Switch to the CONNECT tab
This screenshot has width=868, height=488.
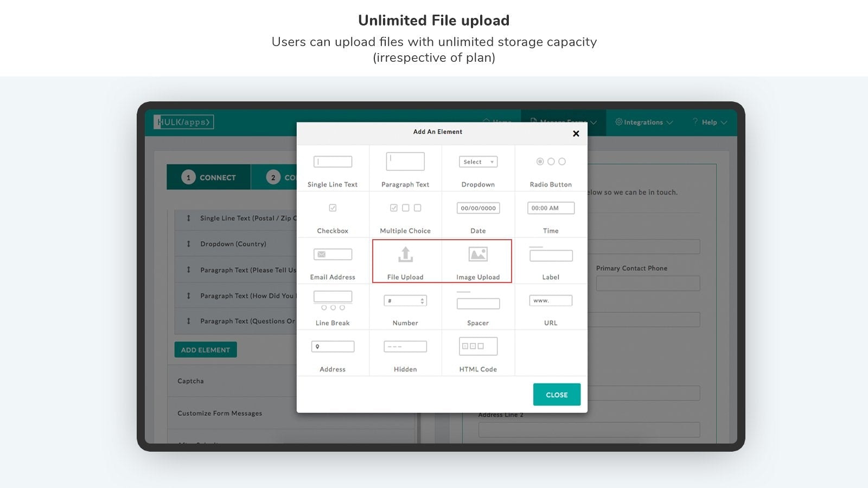tap(208, 177)
